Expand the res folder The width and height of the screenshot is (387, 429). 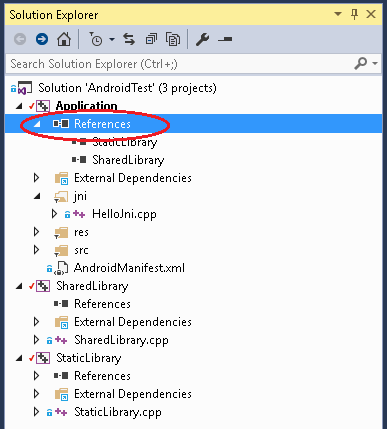click(37, 232)
